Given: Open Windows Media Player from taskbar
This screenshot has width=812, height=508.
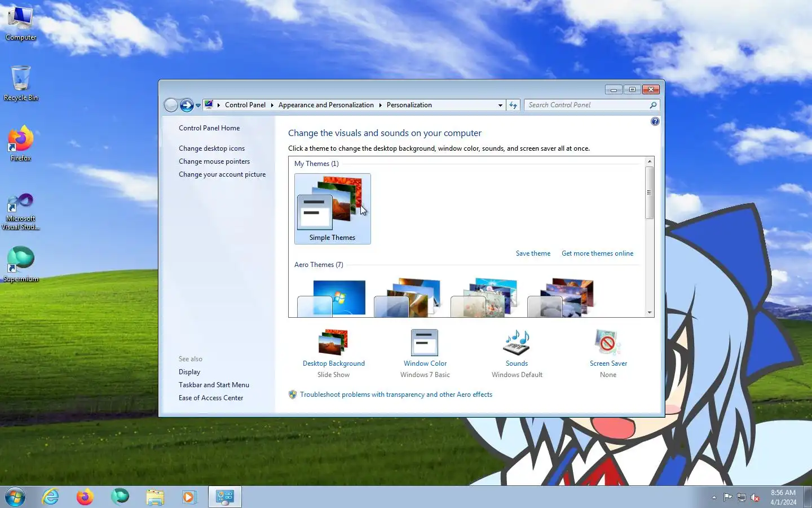Looking at the screenshot, I should click(x=189, y=497).
